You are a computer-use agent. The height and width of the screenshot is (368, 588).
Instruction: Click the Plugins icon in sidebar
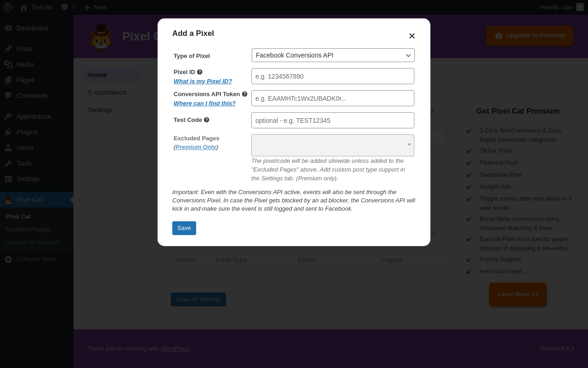tap(8, 132)
